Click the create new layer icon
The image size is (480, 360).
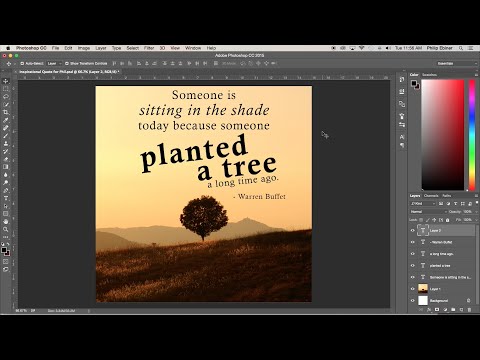[x=461, y=310]
